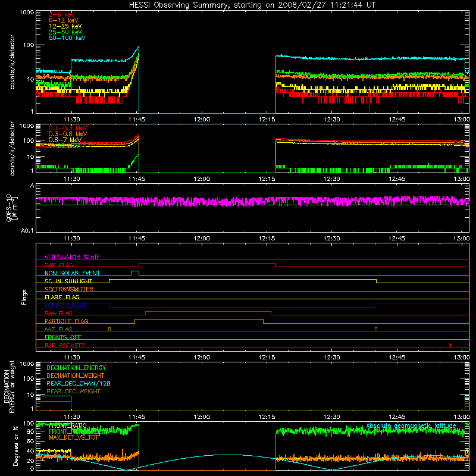This screenshot has height=476, width=476.
Task: Click the 0.1-0.3 MeV legend label
Action: (x=68, y=128)
